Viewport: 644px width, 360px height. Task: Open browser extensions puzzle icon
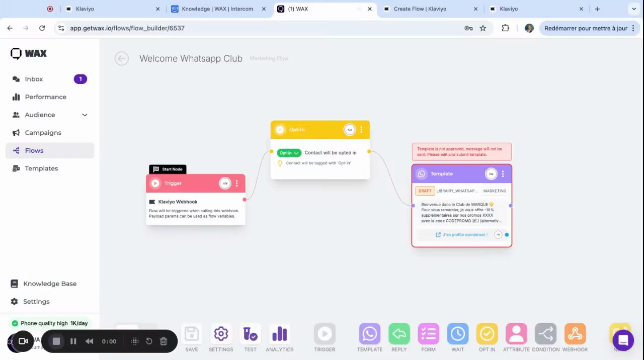506,28
